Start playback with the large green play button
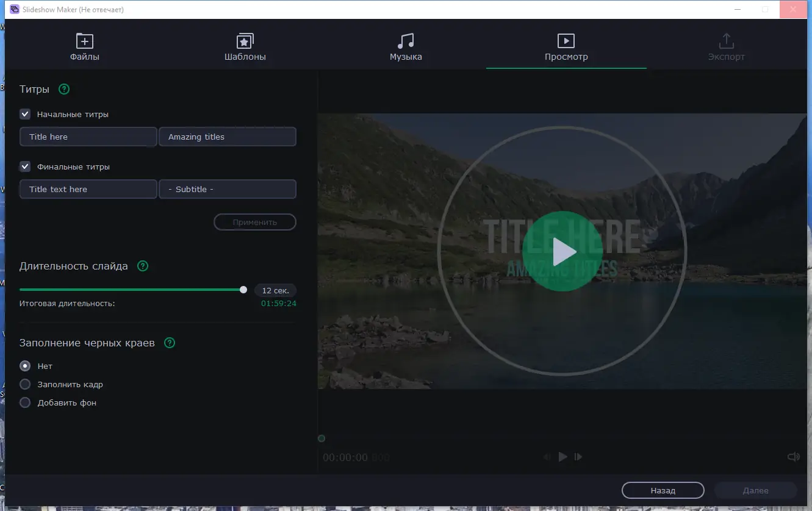 point(562,251)
